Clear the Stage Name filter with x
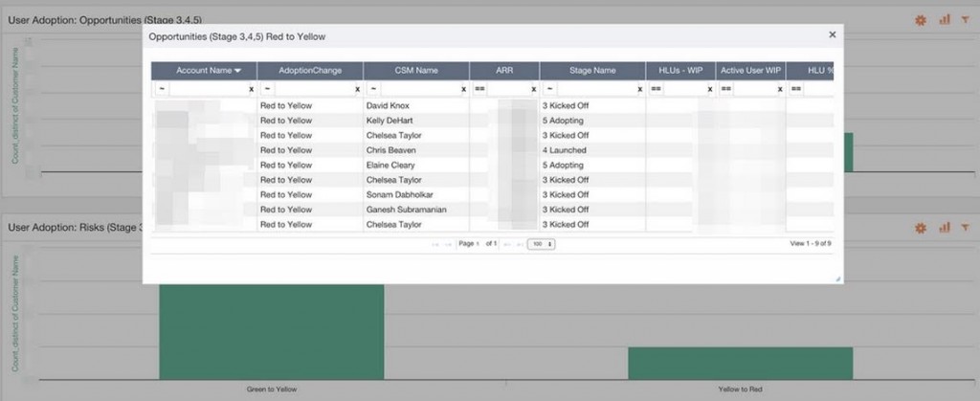The image size is (980, 401). click(640, 89)
